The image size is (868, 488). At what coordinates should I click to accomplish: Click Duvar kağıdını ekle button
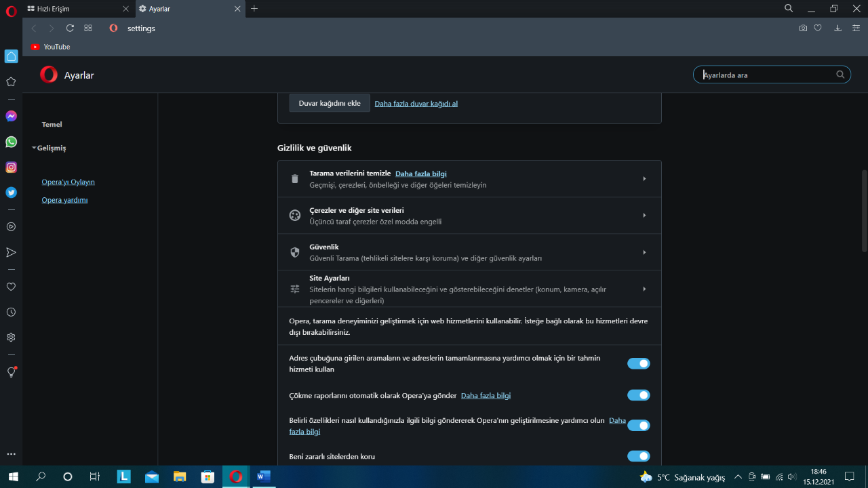click(x=330, y=103)
